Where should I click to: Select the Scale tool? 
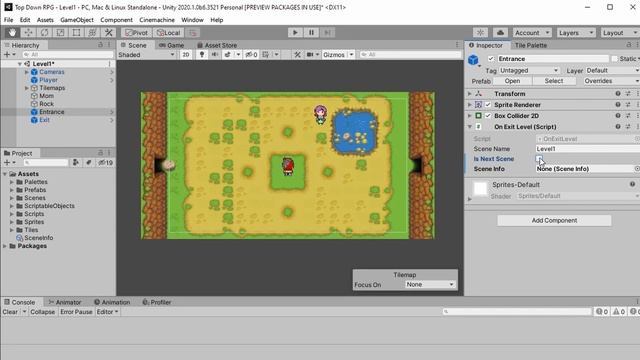(x=60, y=33)
